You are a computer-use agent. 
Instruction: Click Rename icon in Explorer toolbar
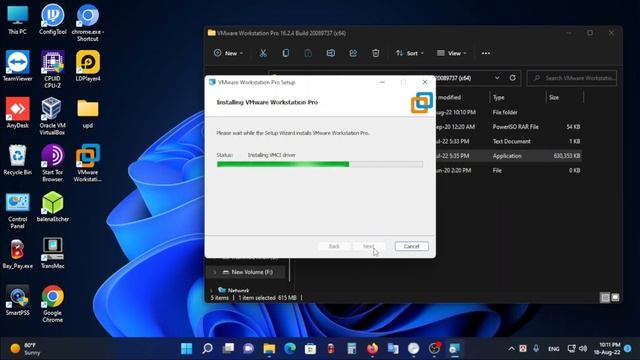331,53
